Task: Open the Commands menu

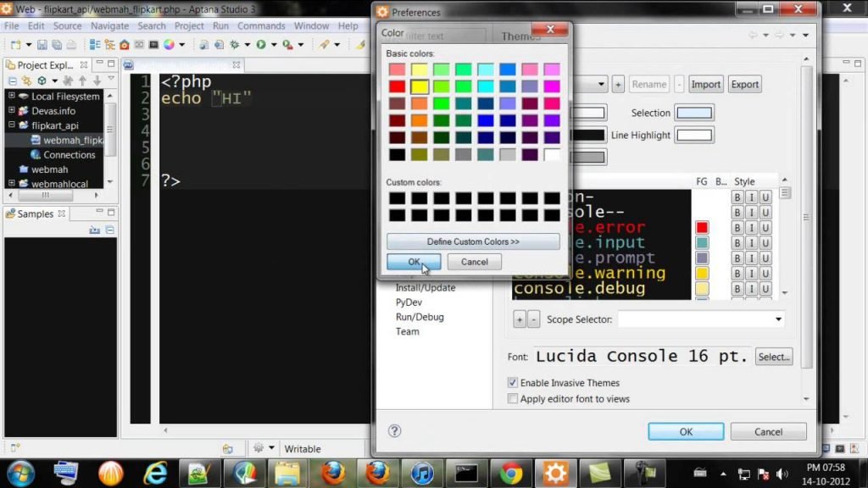Action: 261,26
